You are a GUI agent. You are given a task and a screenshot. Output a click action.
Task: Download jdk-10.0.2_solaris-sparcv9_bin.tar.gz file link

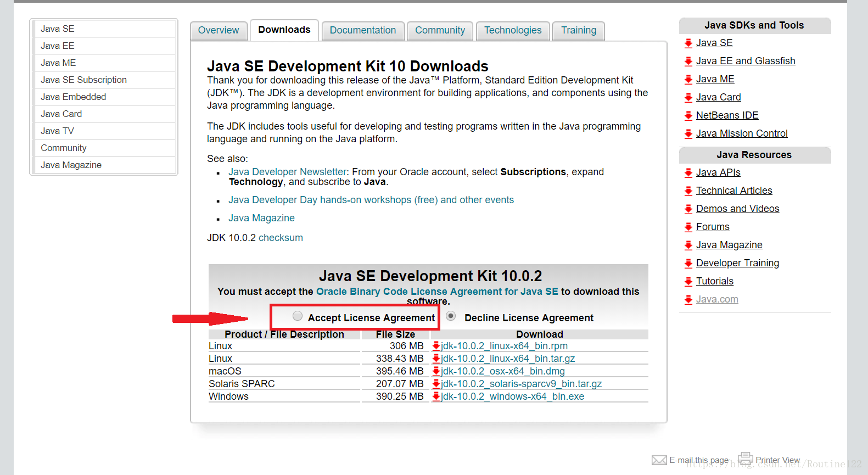(x=522, y=384)
